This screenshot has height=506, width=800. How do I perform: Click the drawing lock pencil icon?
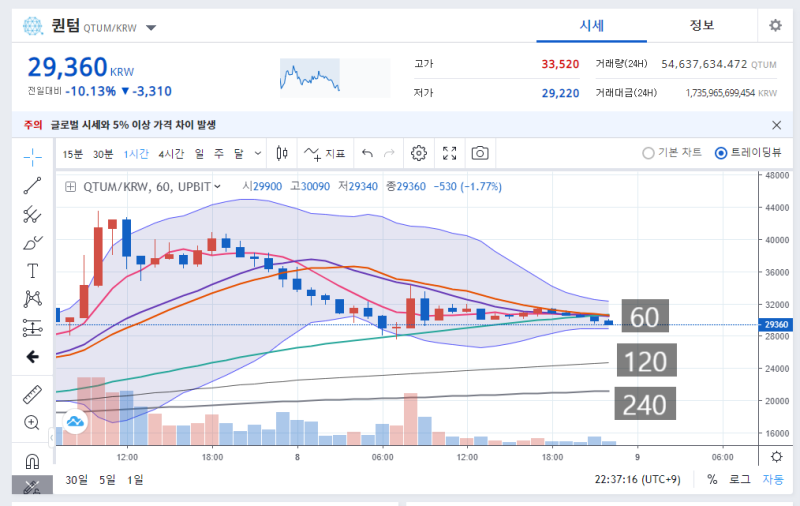pos(32,486)
